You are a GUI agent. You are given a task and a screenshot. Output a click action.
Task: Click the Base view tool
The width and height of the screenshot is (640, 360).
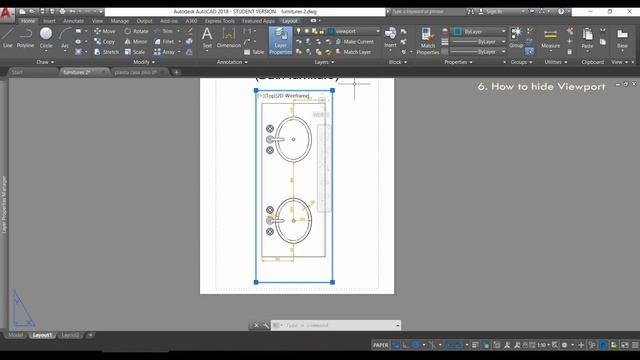622,38
